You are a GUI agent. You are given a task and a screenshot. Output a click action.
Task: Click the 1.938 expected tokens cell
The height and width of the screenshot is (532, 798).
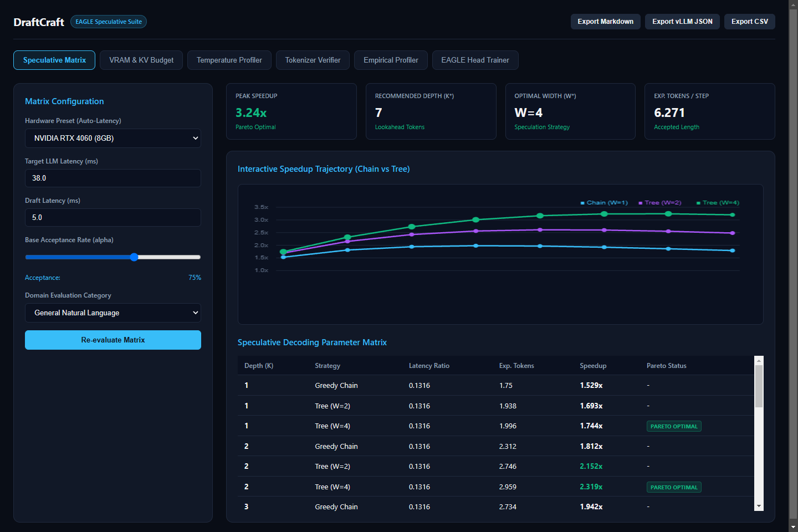click(x=508, y=406)
